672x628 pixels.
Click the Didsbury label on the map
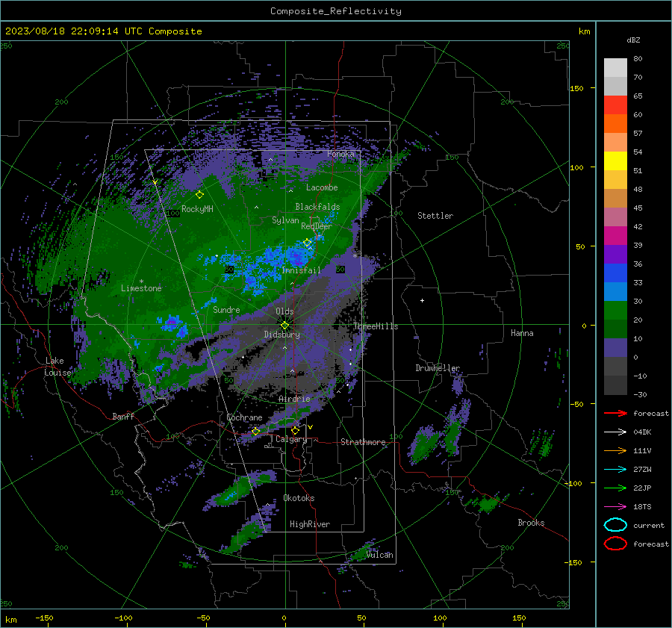point(282,335)
